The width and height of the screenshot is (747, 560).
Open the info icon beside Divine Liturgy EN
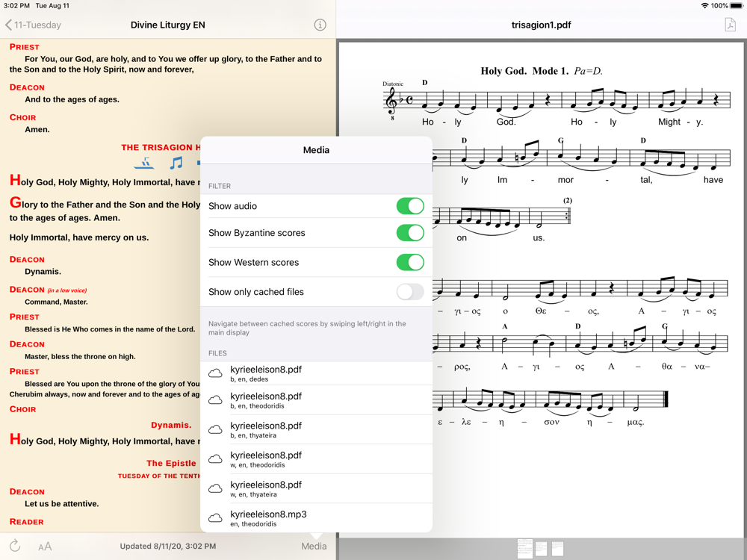click(320, 25)
